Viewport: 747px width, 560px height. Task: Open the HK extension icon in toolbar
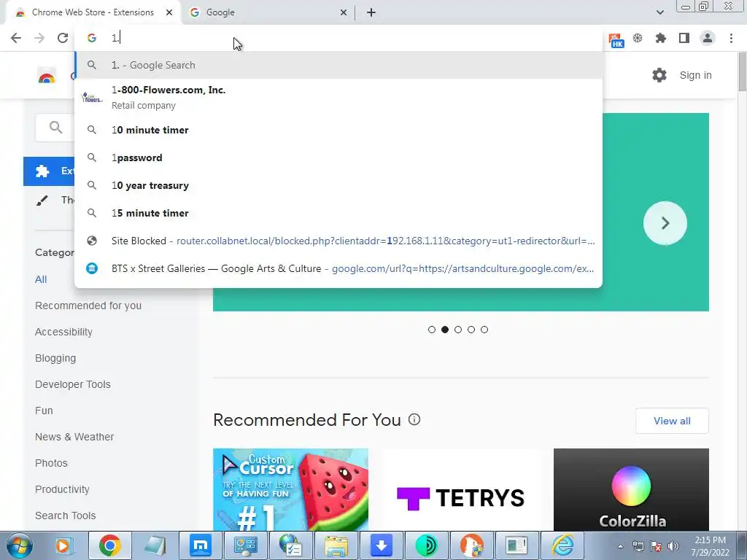tap(616, 40)
